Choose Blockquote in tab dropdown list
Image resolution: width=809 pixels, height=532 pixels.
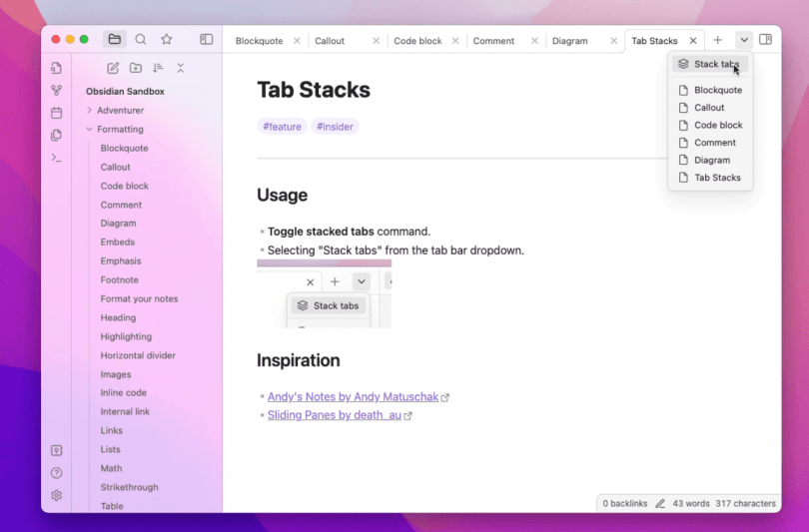pyautogui.click(x=710, y=90)
